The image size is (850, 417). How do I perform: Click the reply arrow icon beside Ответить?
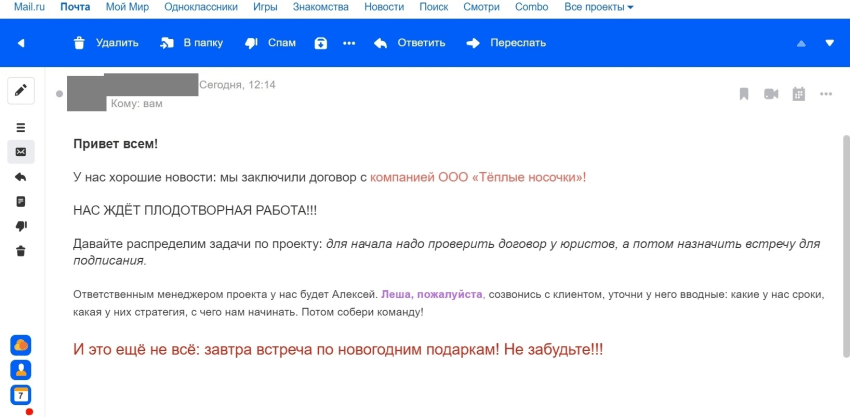[x=381, y=43]
